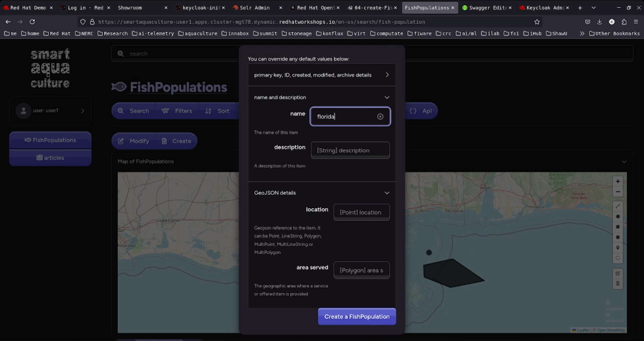Collapse the name and description section
The image size is (644, 341).
[387, 97]
